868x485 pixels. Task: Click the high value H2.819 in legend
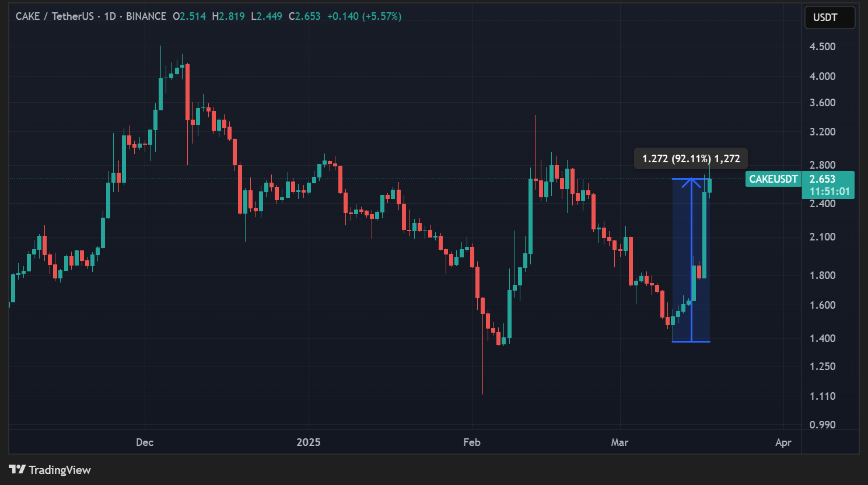pos(229,16)
